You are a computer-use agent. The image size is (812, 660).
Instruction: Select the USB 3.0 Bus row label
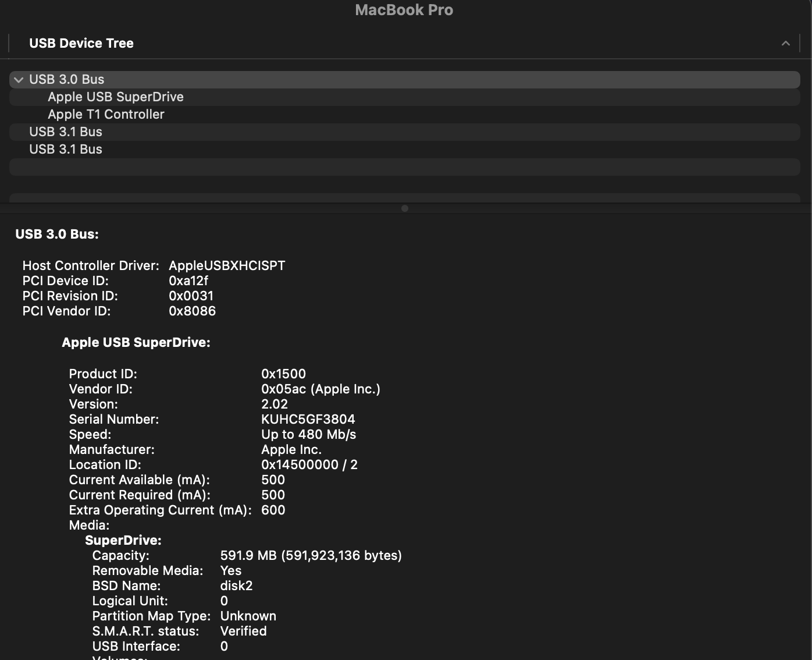tap(67, 80)
